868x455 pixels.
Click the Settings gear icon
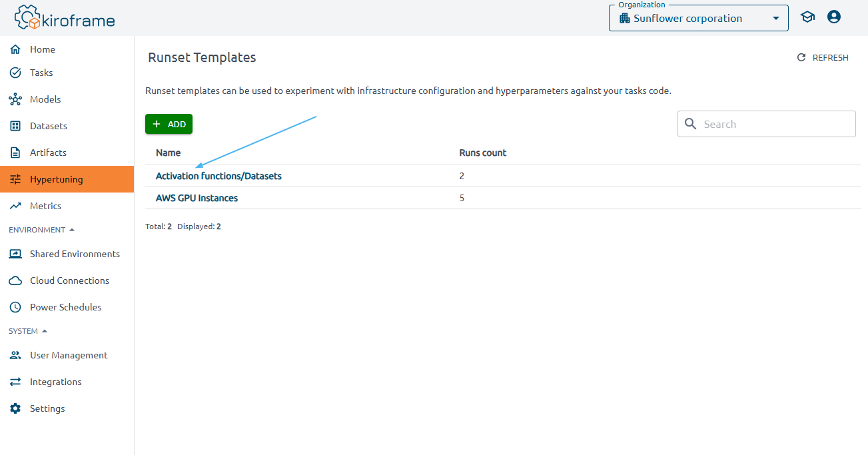15,408
